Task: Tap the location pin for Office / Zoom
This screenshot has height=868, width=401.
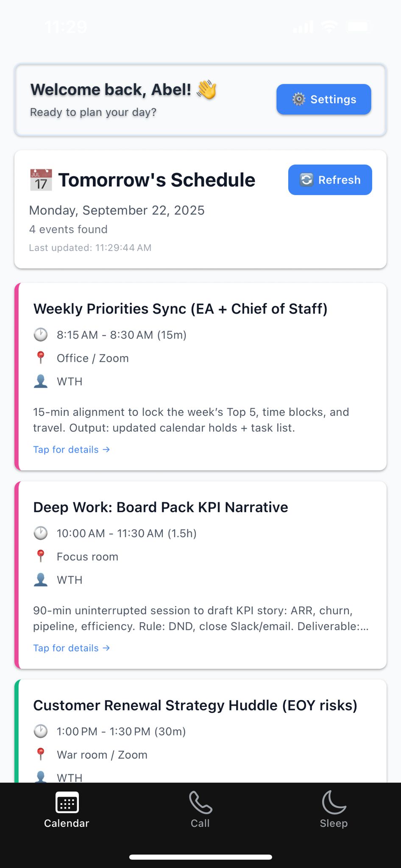Action: click(x=40, y=358)
